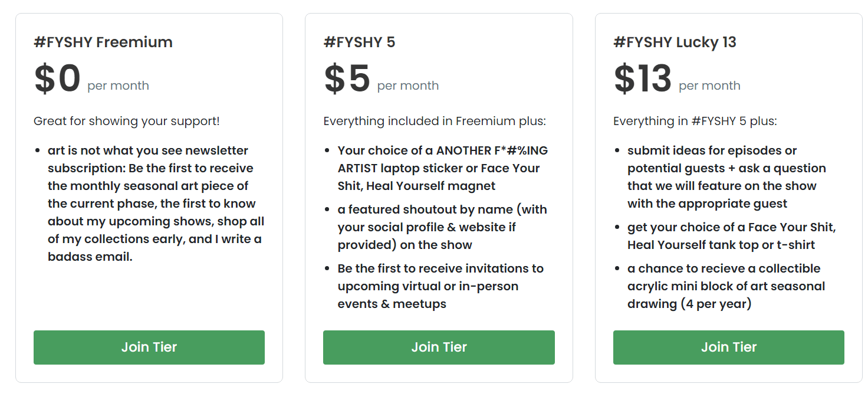The image size is (868, 400).
Task: Click the $13 price amount
Action: pyautogui.click(x=643, y=79)
